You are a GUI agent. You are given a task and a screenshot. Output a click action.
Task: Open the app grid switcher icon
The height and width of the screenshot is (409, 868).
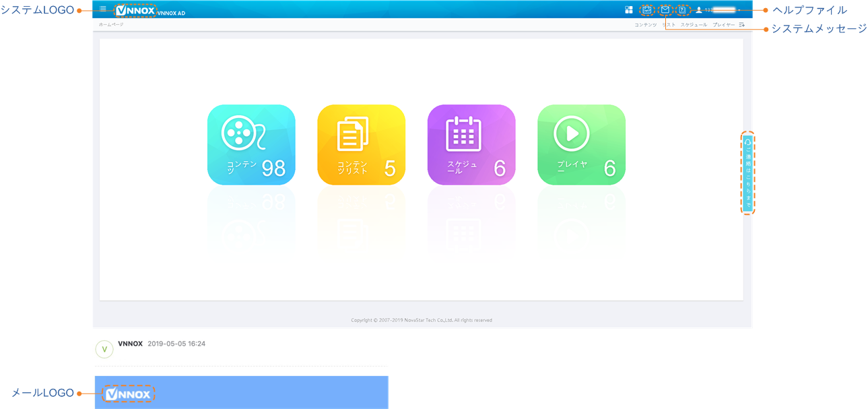pyautogui.click(x=629, y=10)
